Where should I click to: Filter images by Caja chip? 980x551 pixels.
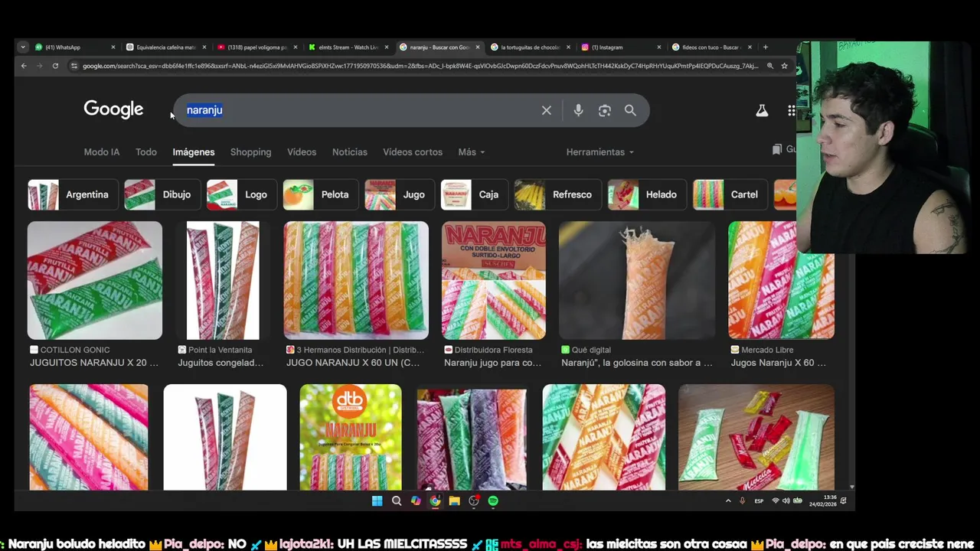click(x=475, y=194)
